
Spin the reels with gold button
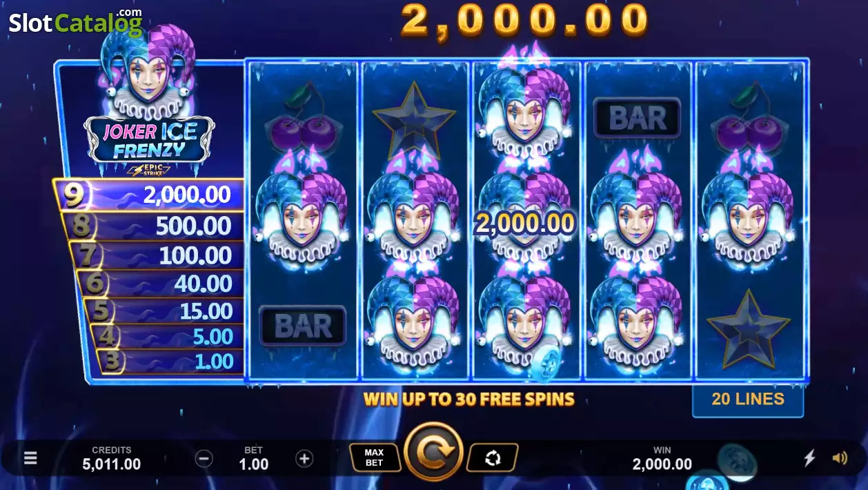433,451
